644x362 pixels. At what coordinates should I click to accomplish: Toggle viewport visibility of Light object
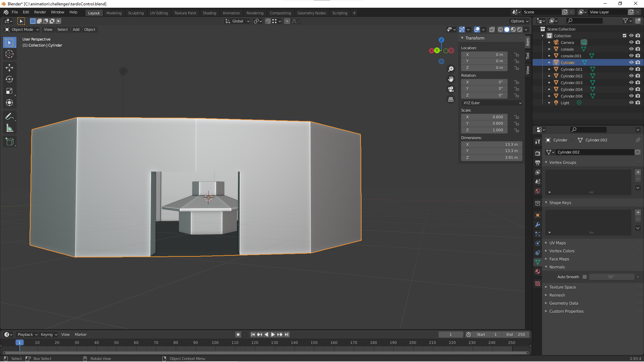[631, 103]
